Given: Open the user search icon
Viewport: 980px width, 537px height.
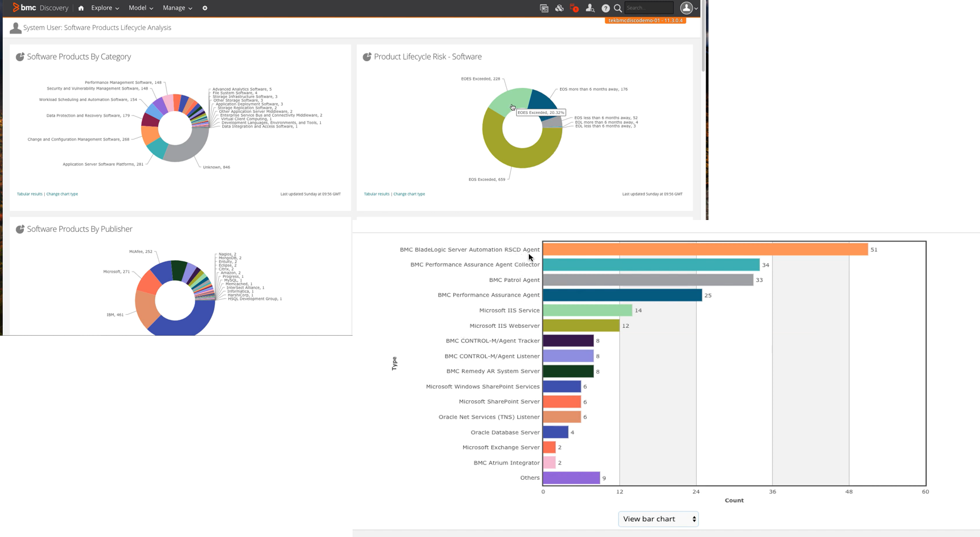Looking at the screenshot, I should tap(590, 8).
